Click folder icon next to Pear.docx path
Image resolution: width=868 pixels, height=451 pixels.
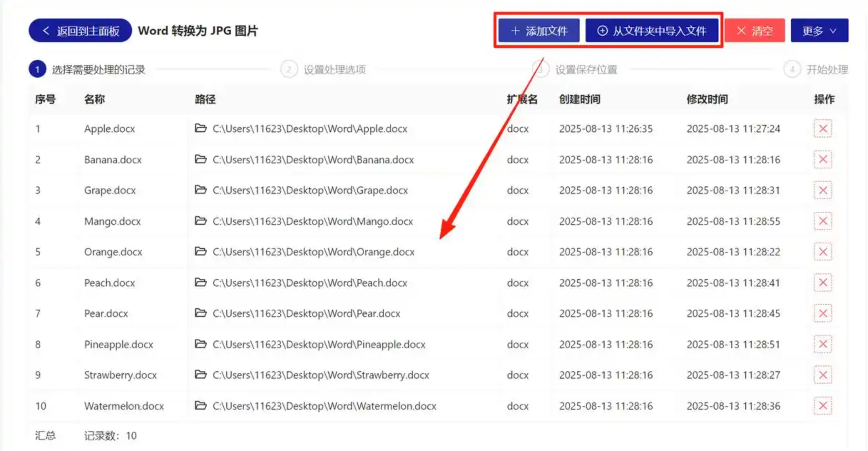click(x=201, y=313)
